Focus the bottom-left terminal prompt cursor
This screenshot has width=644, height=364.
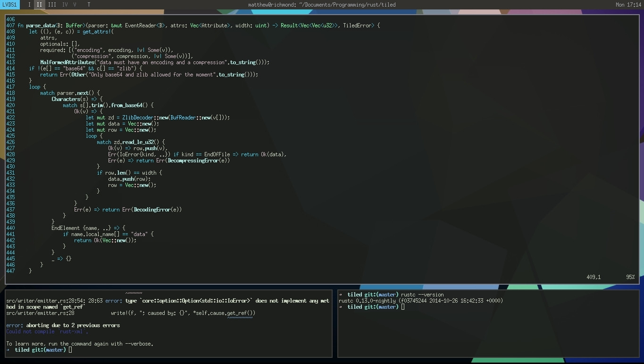[70, 350]
